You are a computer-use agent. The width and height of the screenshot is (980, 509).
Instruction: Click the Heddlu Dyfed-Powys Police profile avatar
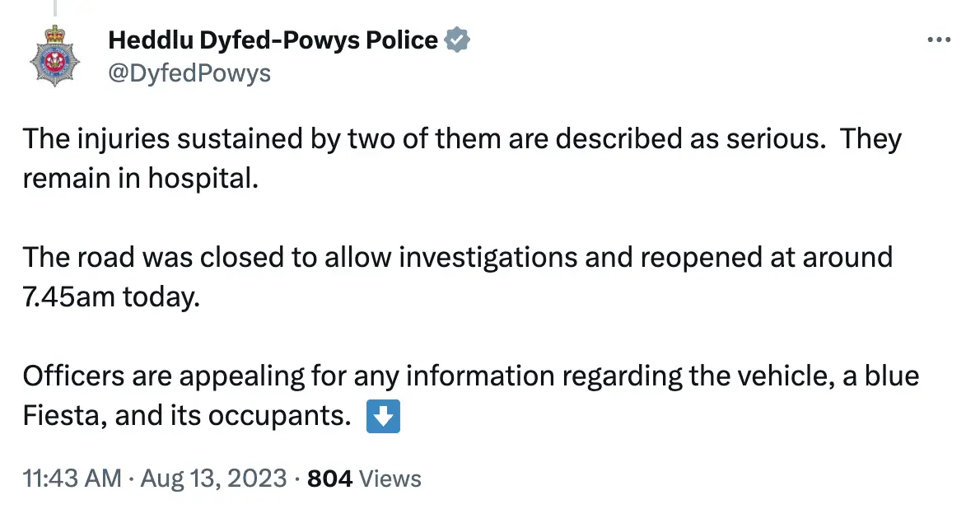53,56
